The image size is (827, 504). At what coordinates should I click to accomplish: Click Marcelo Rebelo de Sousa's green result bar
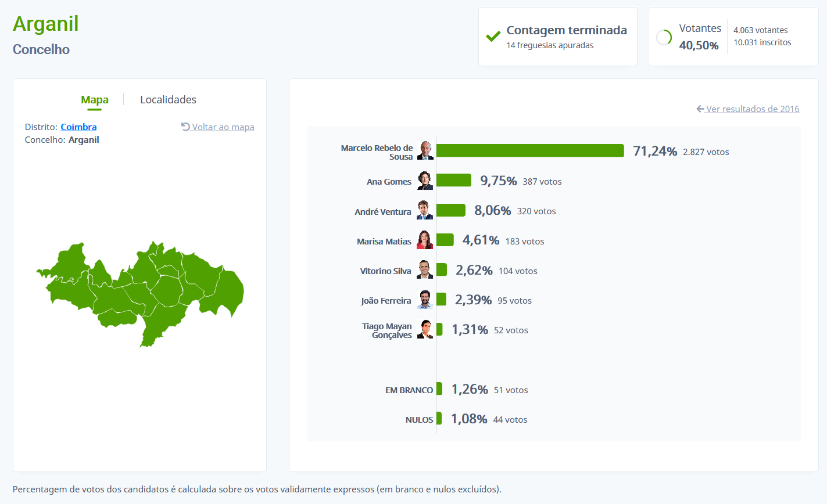point(530,151)
